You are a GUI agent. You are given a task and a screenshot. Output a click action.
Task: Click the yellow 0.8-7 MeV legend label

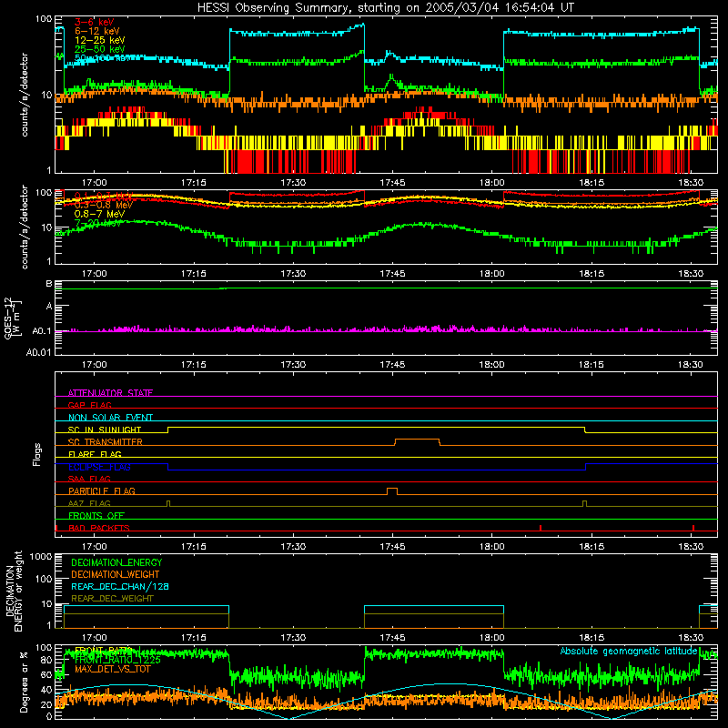click(99, 214)
